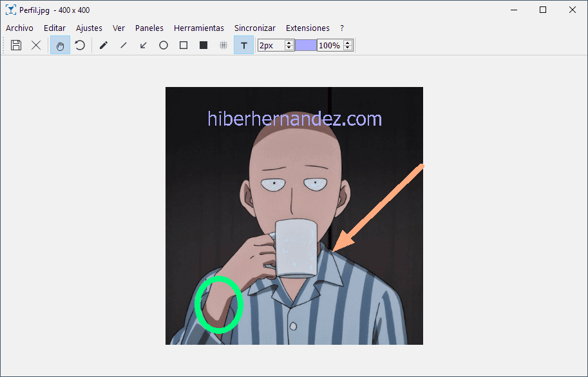
Task: Increase opacity with the up arrow
Action: [348, 43]
